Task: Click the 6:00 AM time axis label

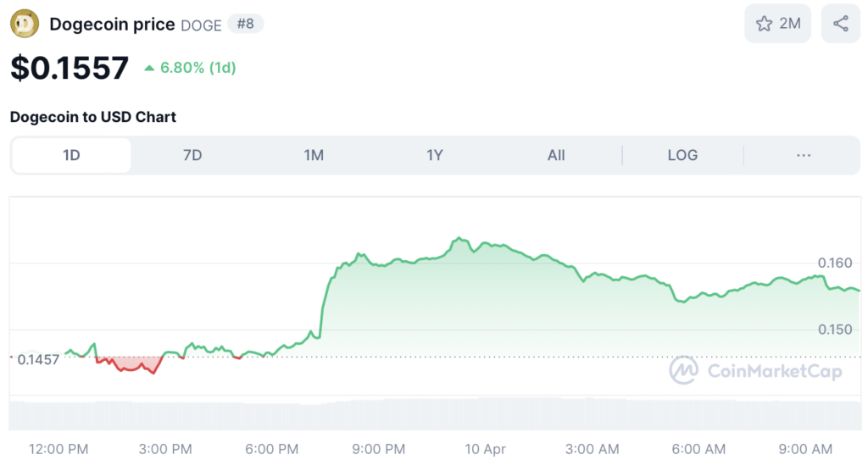Action: pyautogui.click(x=698, y=449)
